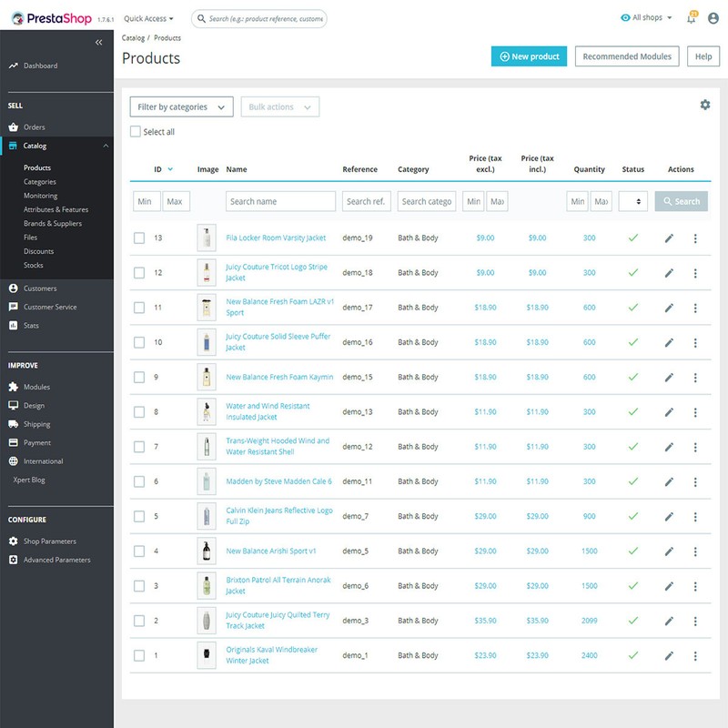728x728 pixels.
Task: Click quantity 2099 for product 2
Action: pos(589,621)
